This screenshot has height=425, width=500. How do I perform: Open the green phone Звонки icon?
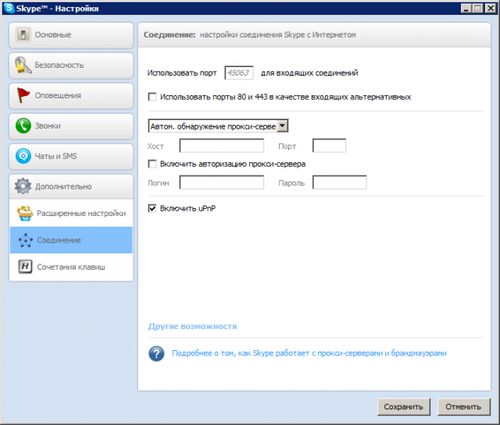(23, 126)
